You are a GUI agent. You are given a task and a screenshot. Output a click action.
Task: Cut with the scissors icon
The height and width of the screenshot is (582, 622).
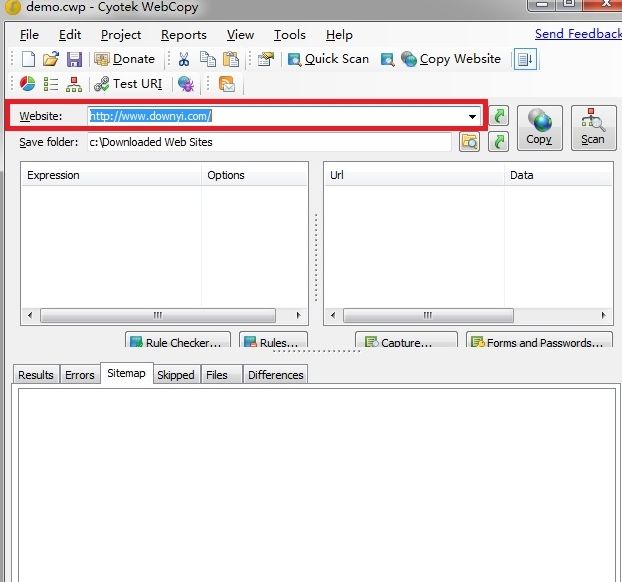point(184,60)
